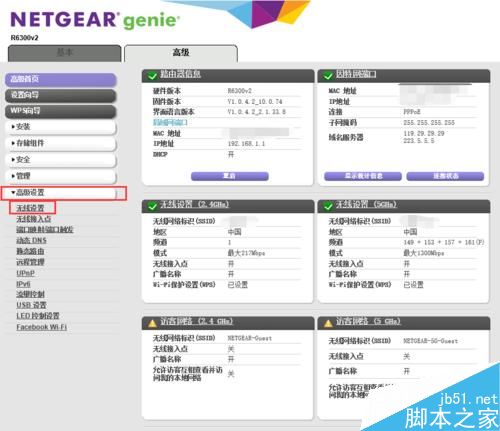Click warning triangle of 访客网络 (5 GHz)

click(328, 323)
